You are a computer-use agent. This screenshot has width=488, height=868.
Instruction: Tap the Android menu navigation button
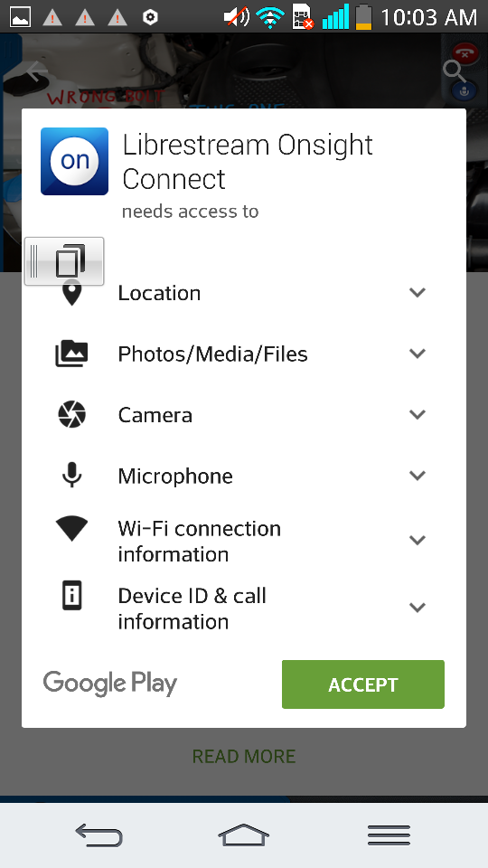click(389, 835)
